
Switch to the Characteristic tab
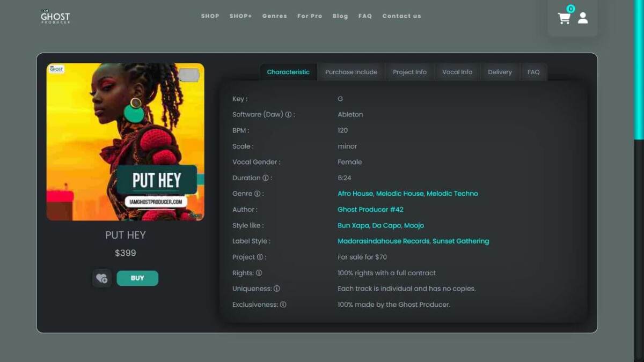point(288,72)
